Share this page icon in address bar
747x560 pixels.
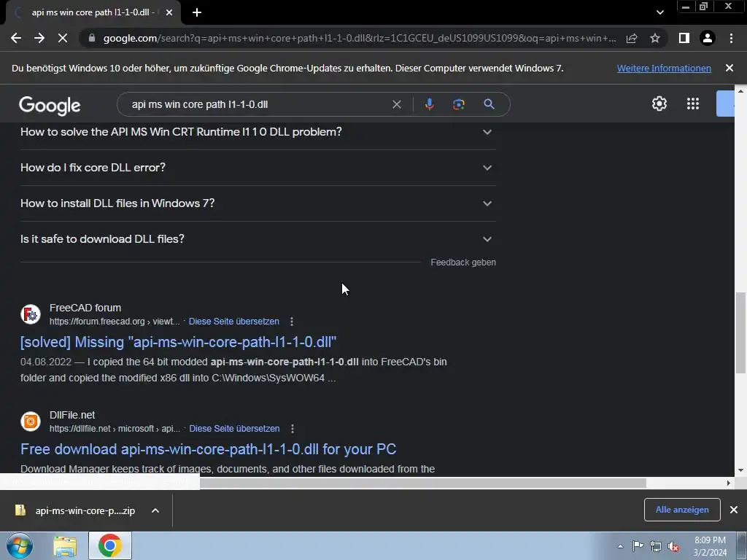632,38
